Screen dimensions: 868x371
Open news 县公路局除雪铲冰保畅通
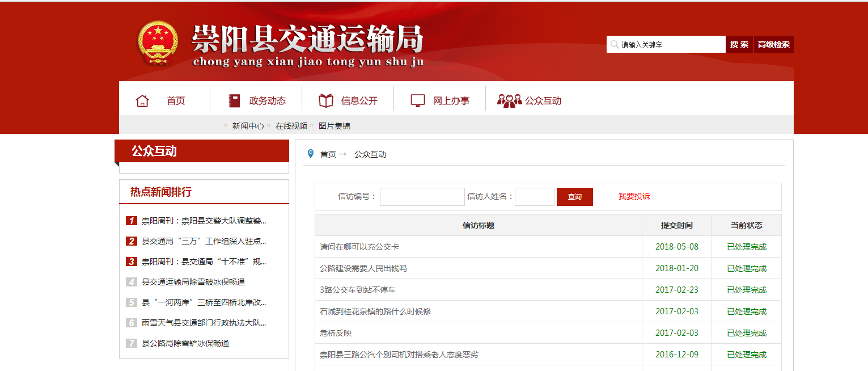click(185, 343)
